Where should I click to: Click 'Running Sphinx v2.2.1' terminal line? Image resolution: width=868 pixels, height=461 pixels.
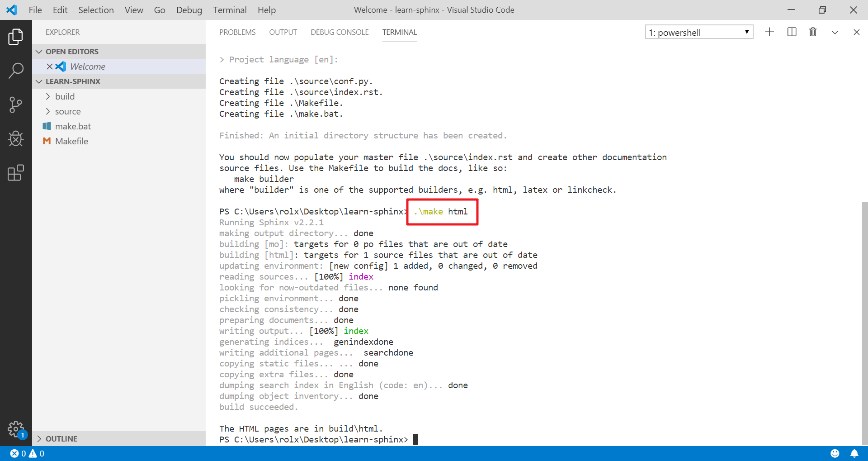point(271,222)
